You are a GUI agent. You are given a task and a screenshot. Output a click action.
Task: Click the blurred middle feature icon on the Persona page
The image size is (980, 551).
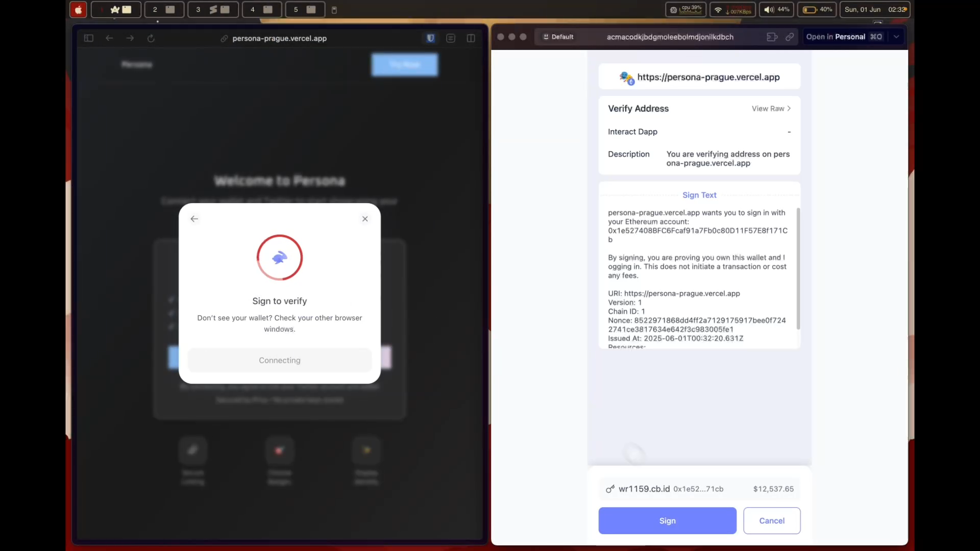point(280,450)
